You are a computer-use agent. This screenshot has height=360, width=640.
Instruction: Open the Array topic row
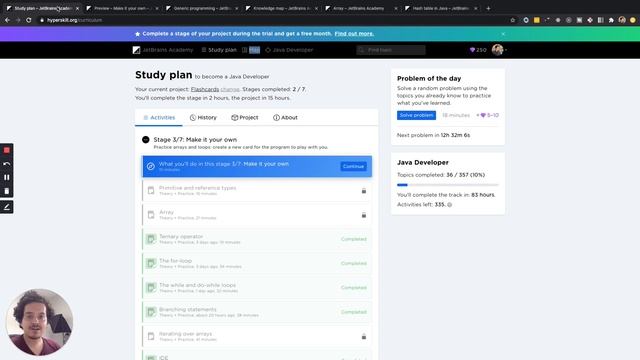coord(257,215)
